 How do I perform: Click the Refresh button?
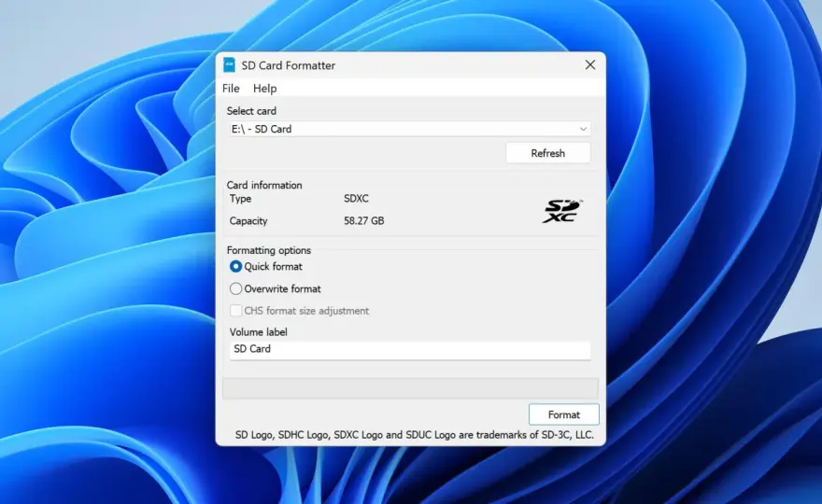pos(547,153)
